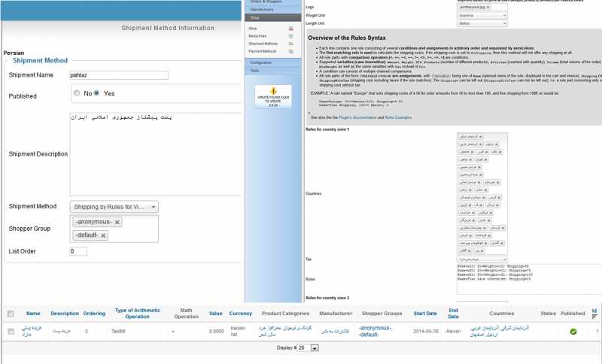Open the Shipment Method dropdown

click(114, 207)
